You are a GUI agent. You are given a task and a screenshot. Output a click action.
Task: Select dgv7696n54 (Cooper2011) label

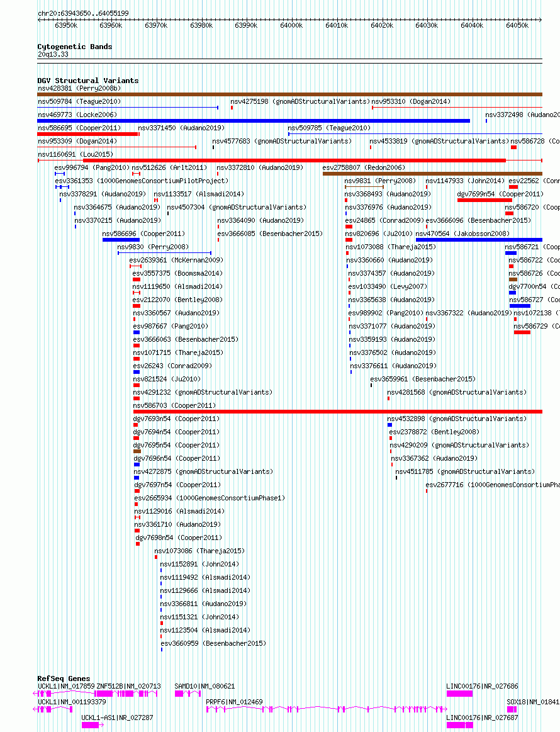(x=177, y=458)
